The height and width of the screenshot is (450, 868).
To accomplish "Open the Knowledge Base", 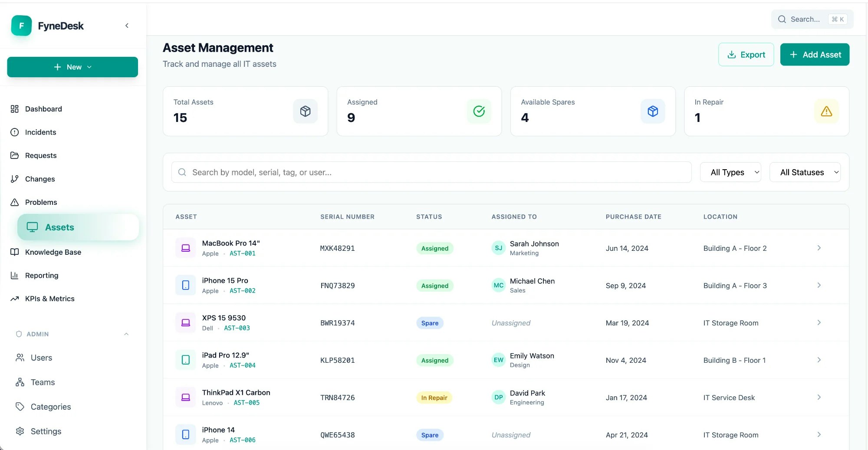I will coord(53,252).
